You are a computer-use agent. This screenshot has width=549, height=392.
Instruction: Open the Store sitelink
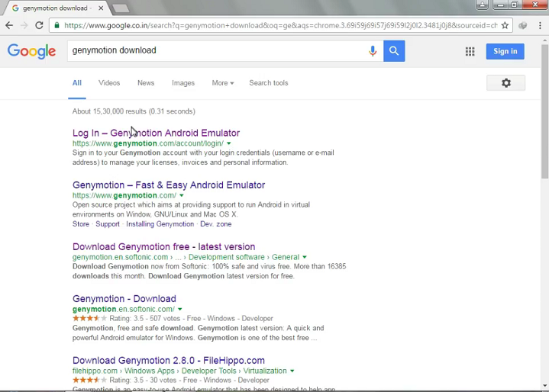[x=81, y=224]
